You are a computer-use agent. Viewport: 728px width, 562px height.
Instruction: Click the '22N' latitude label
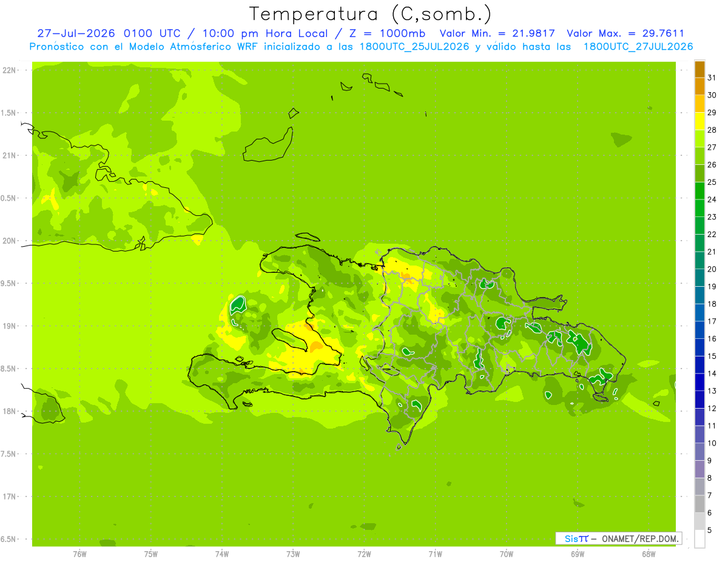(9, 70)
